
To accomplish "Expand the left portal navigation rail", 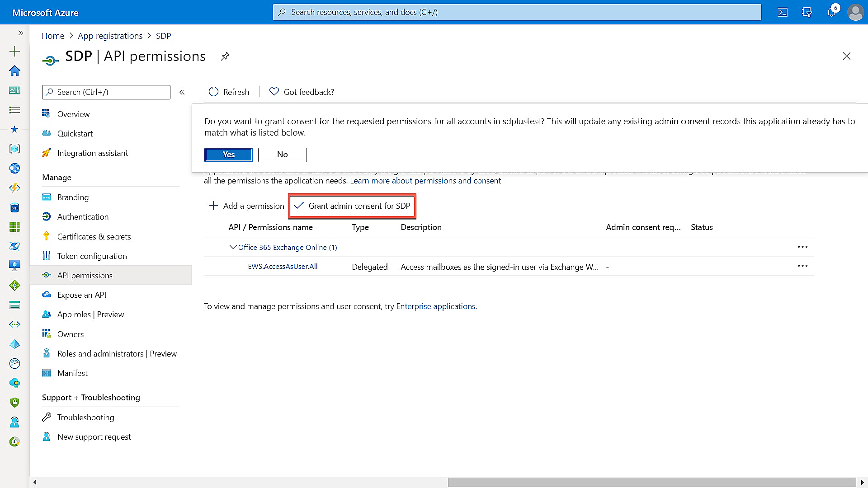I will [x=20, y=33].
